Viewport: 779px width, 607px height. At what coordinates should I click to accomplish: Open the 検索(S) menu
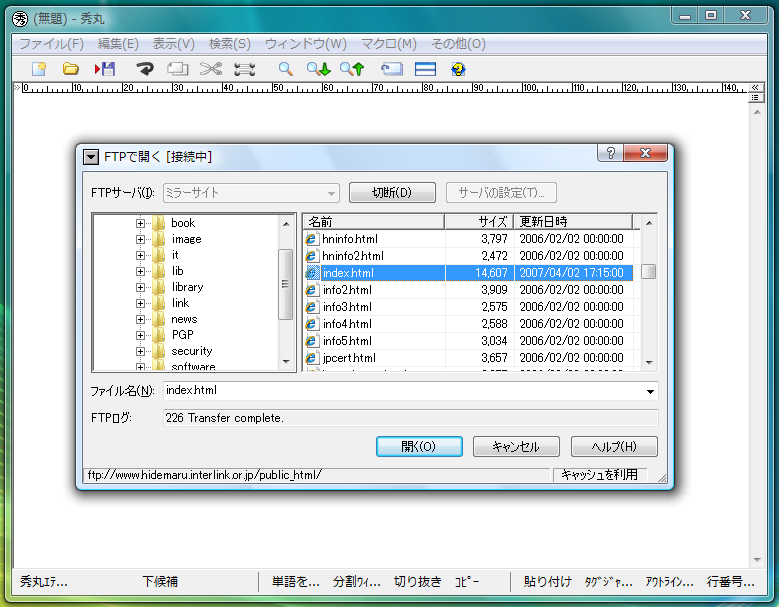click(x=230, y=44)
